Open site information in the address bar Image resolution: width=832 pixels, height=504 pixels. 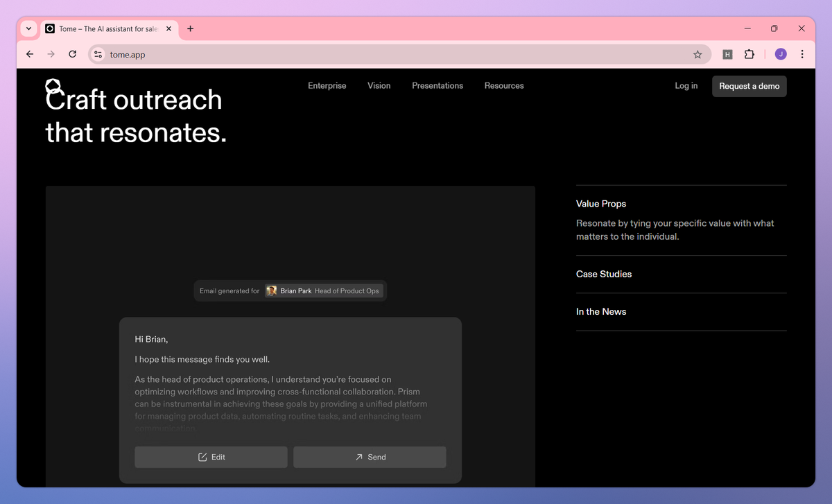[98, 54]
